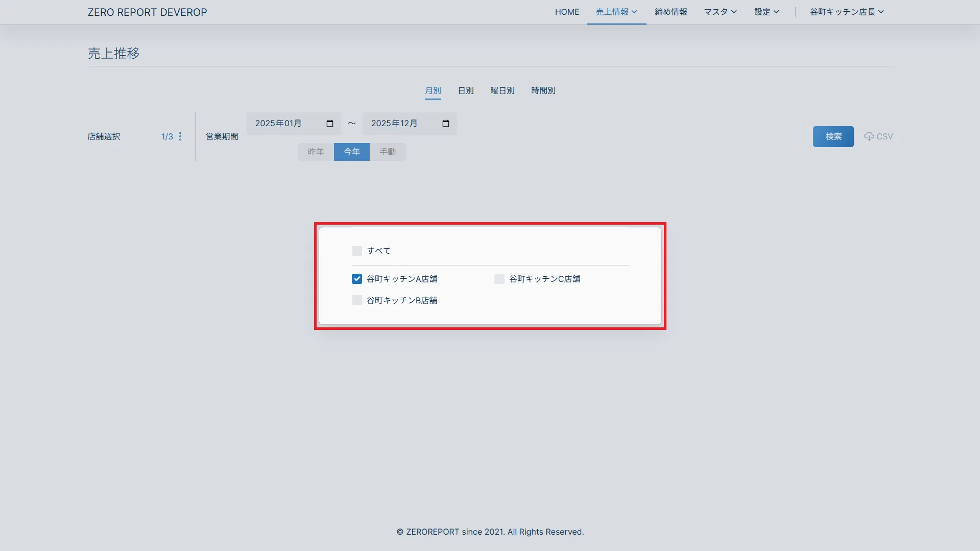980x551 pixels.
Task: Select the 昨年 period preset
Action: coord(316,152)
